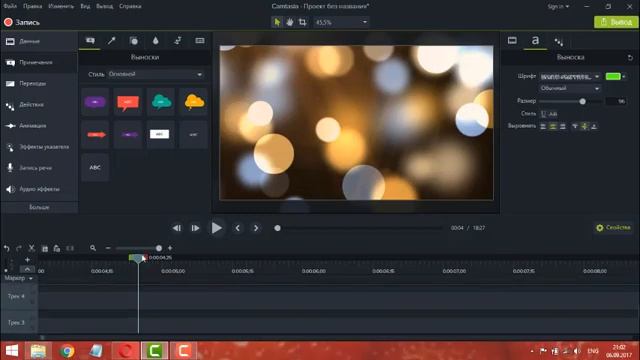Viewport: 640px width, 360px height.
Task: Click the Больше button in sidebar
Action: point(39,207)
